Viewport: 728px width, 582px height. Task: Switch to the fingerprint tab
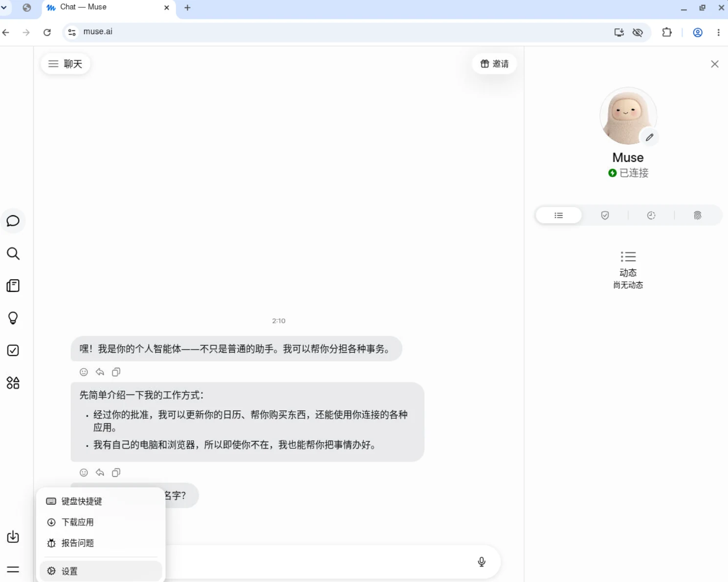[x=698, y=215]
